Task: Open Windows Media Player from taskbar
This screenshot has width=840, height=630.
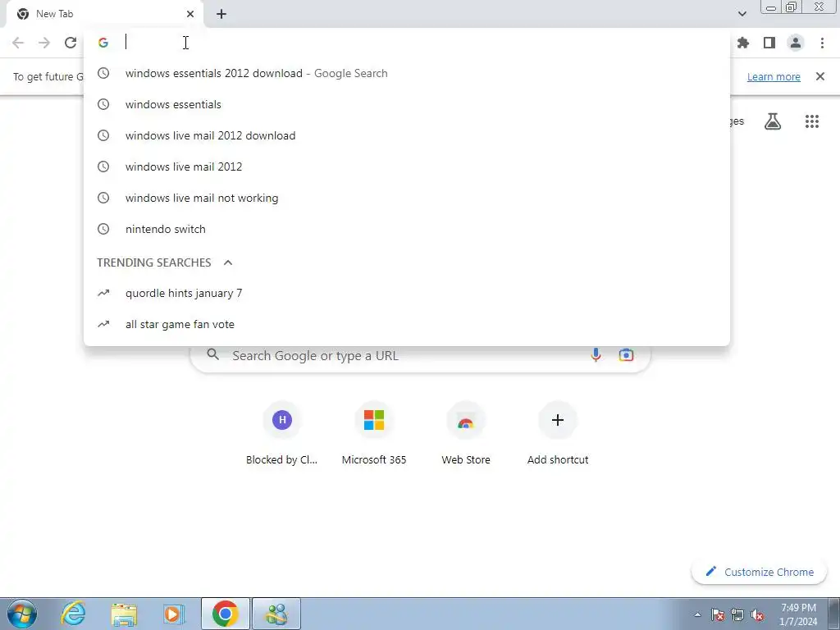Action: click(x=174, y=614)
